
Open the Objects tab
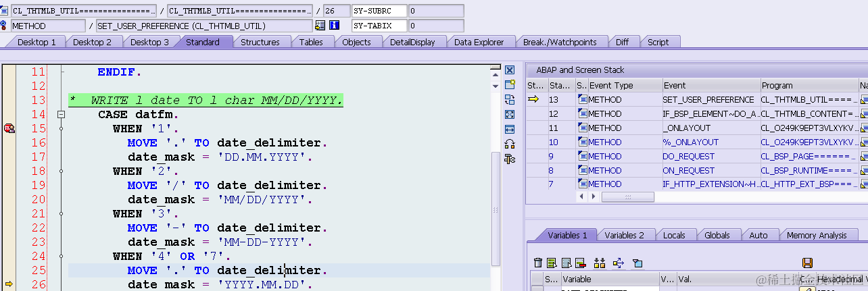click(x=356, y=42)
